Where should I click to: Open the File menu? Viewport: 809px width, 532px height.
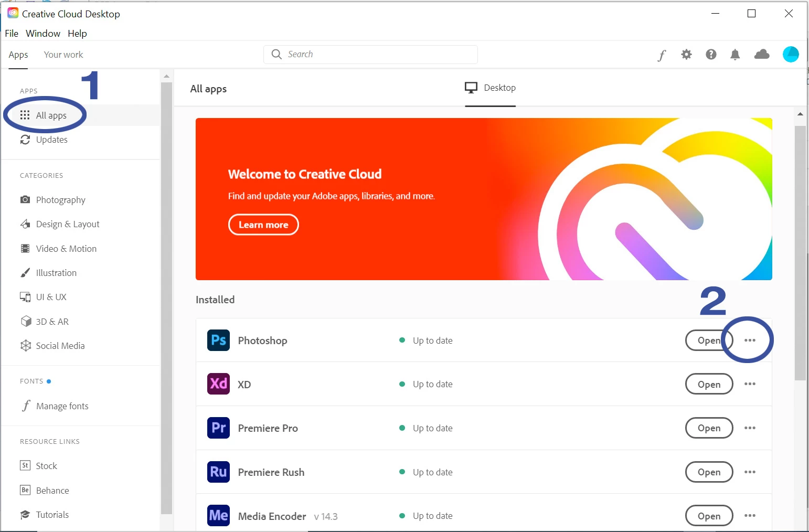[x=12, y=34]
